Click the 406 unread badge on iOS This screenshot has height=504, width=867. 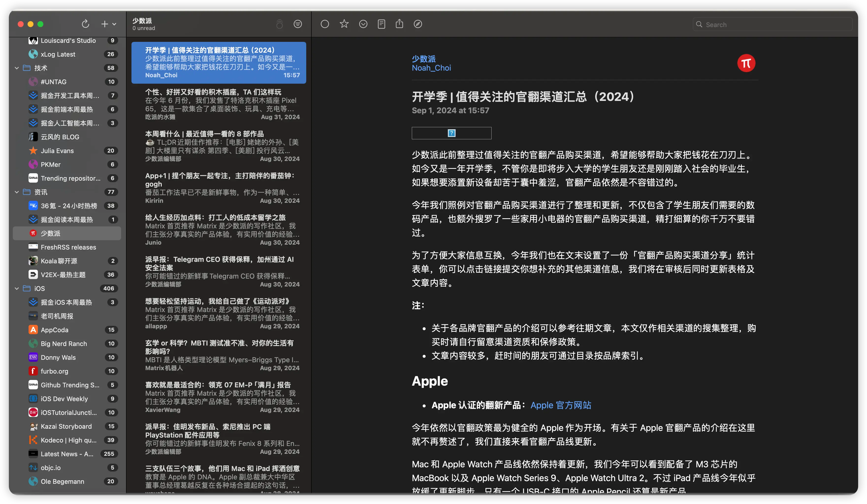click(109, 288)
